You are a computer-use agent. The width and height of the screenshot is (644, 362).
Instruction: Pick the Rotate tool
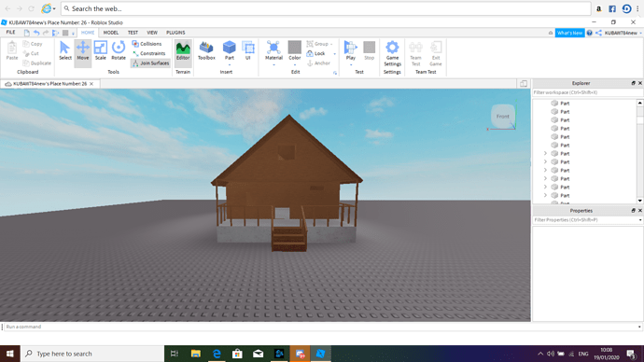click(119, 51)
